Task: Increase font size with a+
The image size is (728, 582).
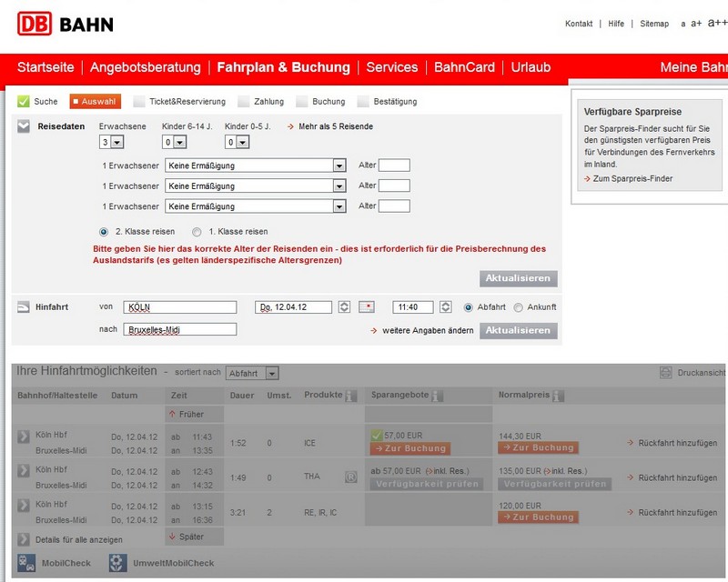Action: pyautogui.click(x=696, y=24)
